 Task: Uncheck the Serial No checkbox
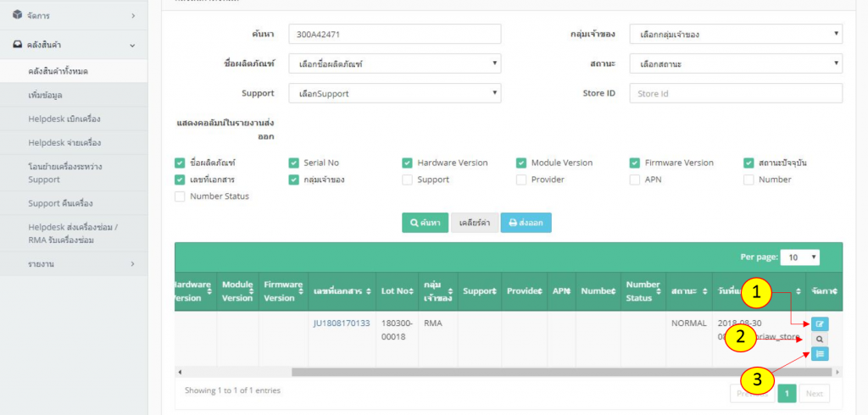293,163
